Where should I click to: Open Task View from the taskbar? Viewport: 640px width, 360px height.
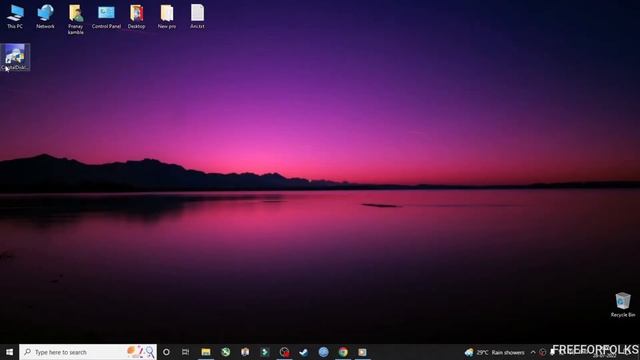pyautogui.click(x=186, y=352)
